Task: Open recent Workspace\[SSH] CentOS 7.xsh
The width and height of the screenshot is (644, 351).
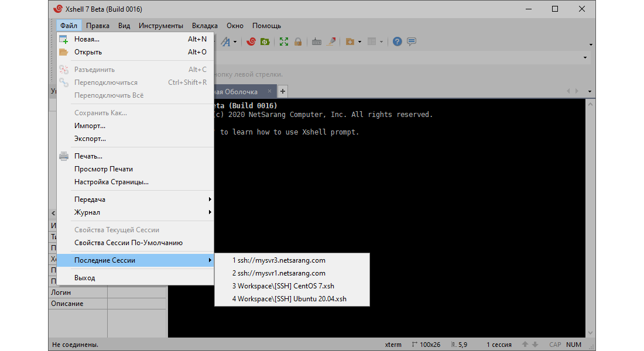Action: pyautogui.click(x=292, y=286)
